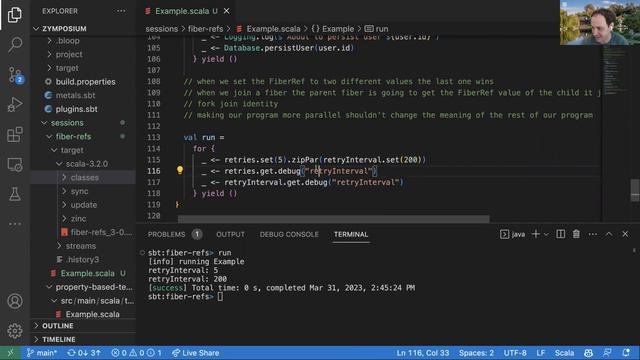Open notifications bell in status bar

626,353
